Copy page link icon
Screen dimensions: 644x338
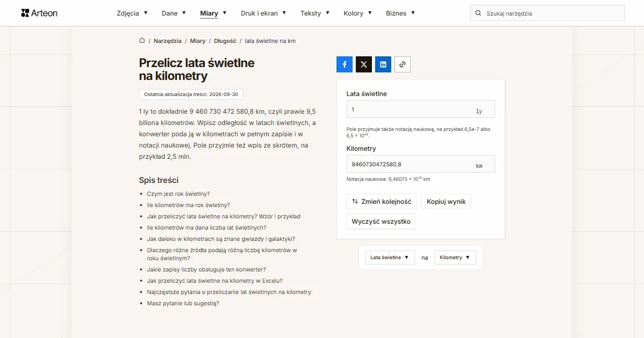[x=402, y=64]
